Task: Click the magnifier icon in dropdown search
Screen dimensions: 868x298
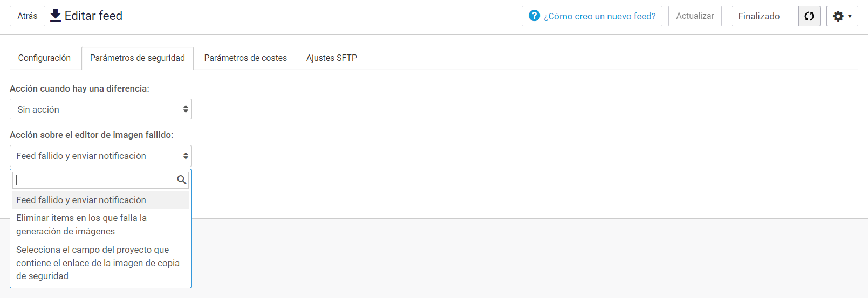Action: pos(182,180)
